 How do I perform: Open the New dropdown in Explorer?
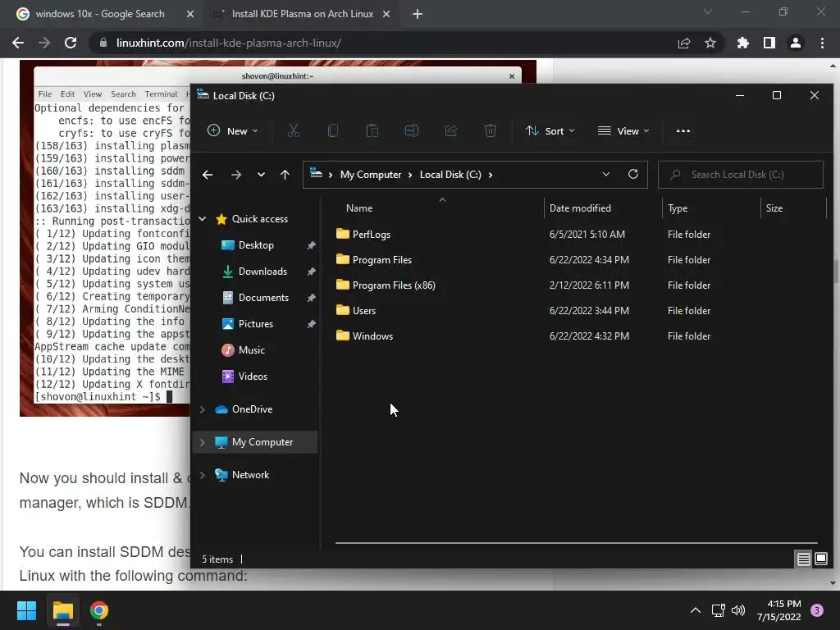point(232,130)
